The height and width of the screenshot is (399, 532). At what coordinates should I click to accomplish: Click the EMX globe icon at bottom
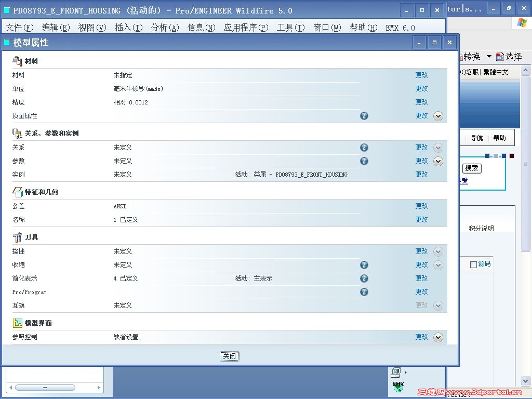pyautogui.click(x=398, y=387)
